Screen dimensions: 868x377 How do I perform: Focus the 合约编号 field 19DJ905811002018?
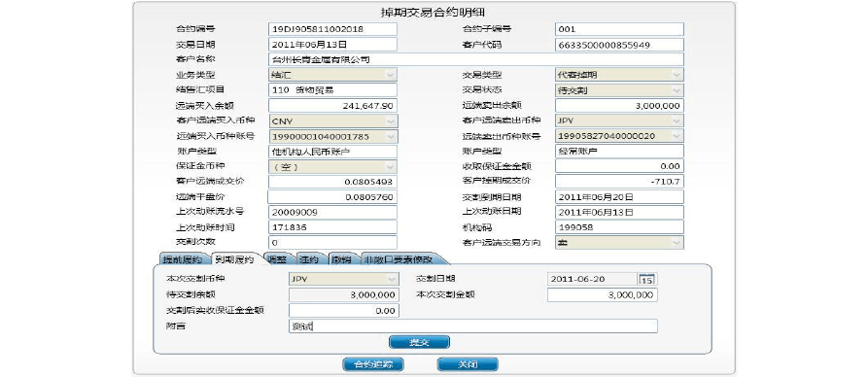click(332, 29)
